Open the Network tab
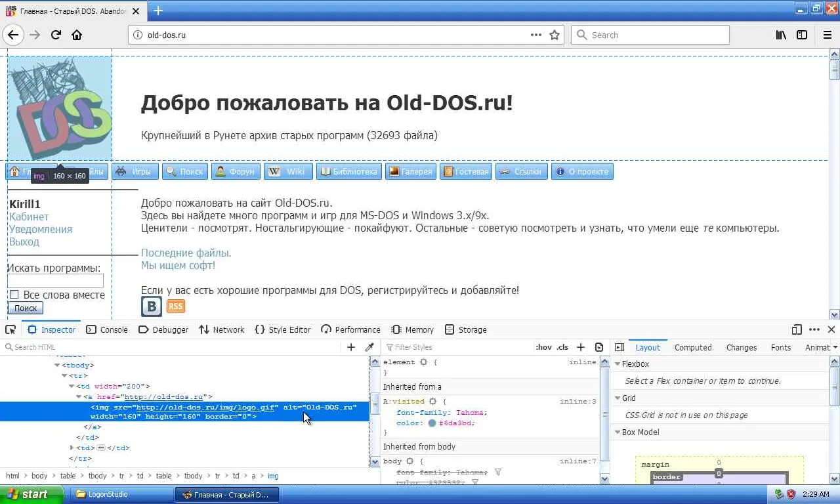840x504 pixels. (x=221, y=329)
